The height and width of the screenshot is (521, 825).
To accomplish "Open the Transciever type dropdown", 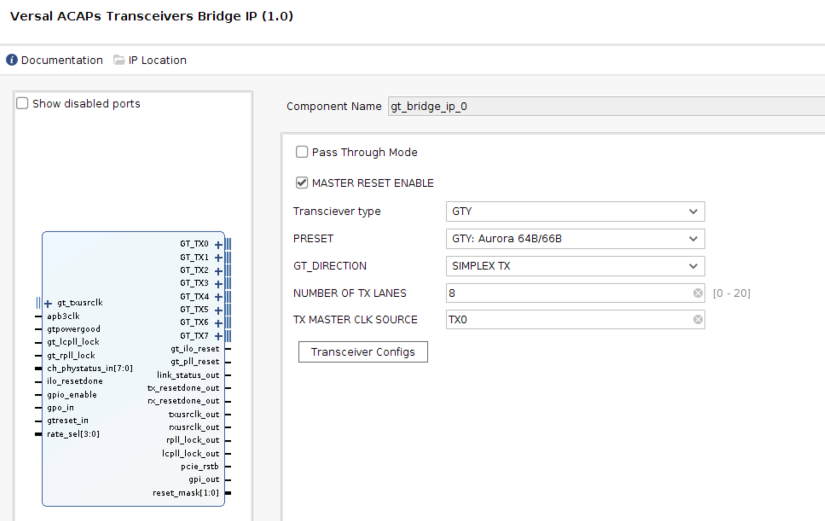I will coord(575,212).
